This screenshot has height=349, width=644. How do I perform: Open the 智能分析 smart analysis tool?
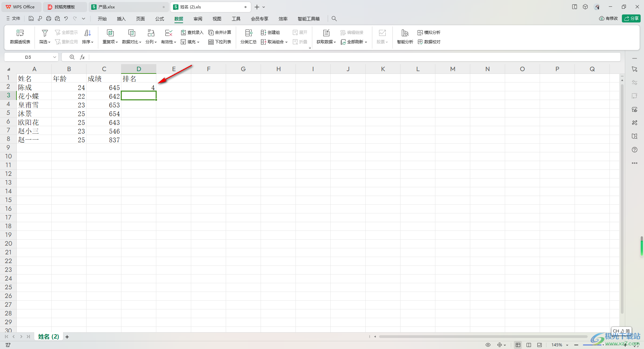click(x=405, y=37)
